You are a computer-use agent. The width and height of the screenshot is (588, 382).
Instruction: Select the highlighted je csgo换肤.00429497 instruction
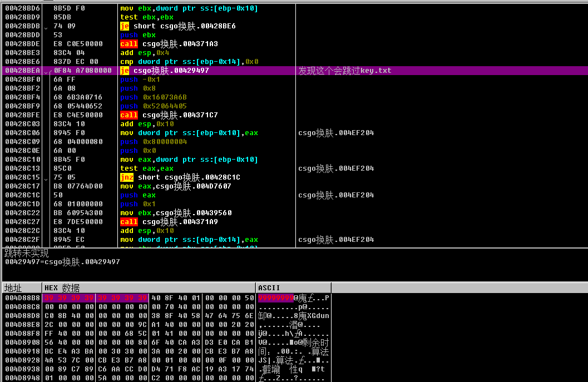[165, 71]
